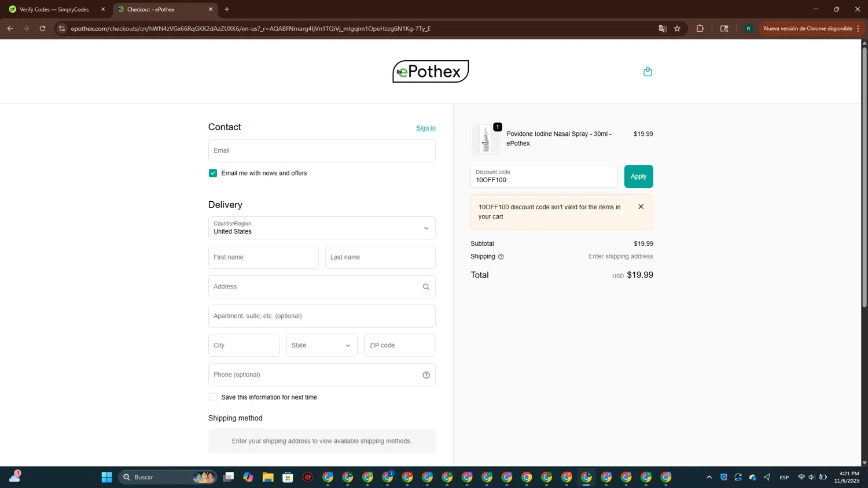
Task: Switch to the Verify Codes SimplyCodes tab
Action: click(x=55, y=9)
